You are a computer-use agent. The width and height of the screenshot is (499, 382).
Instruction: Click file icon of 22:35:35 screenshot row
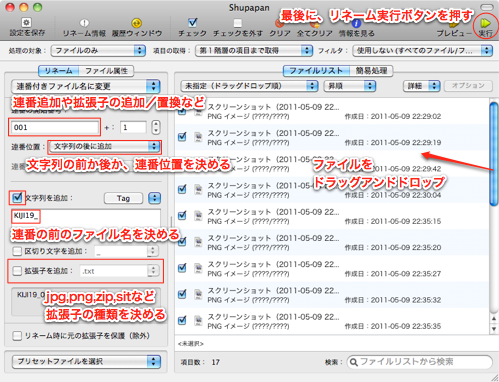[x=198, y=321]
